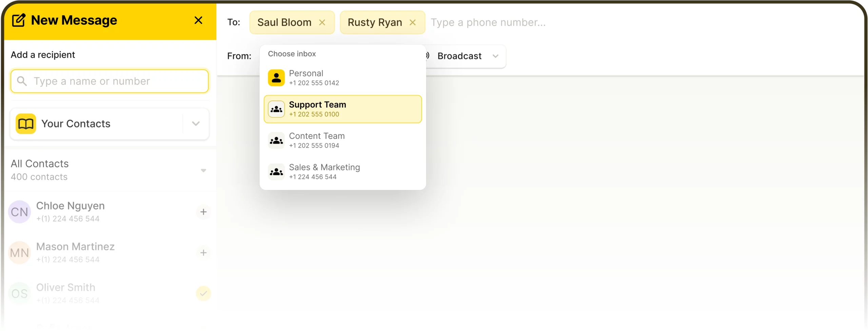Click the Content Team group icon
868x331 pixels.
(276, 141)
